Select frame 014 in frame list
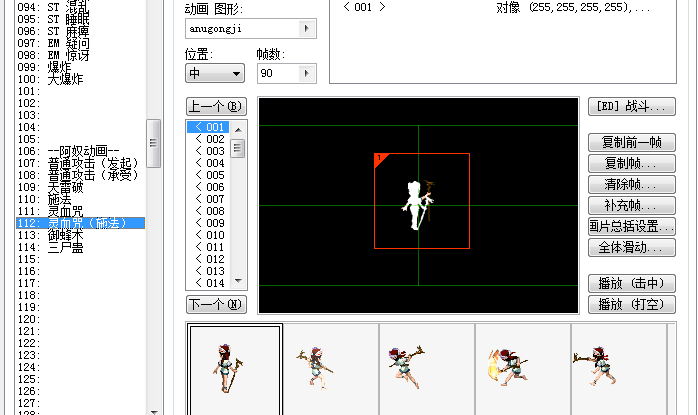The width and height of the screenshot is (698, 415). (208, 283)
